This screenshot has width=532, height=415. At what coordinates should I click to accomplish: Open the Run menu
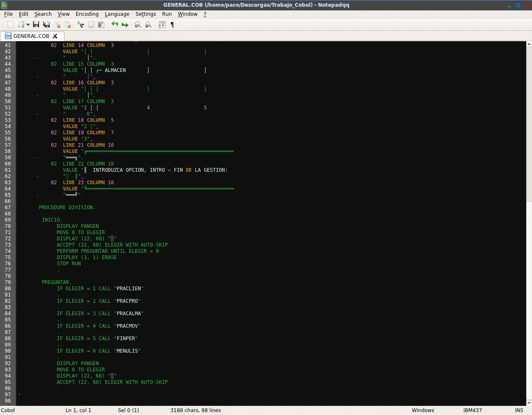(x=167, y=14)
